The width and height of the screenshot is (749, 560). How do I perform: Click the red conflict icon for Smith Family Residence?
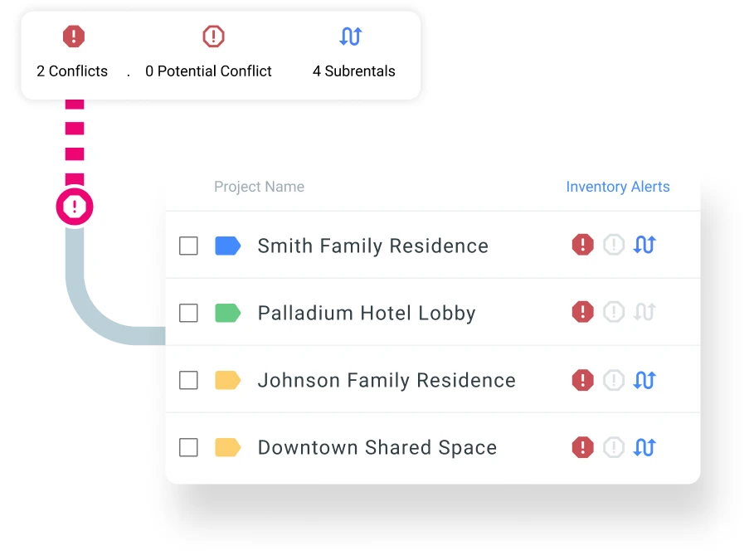[583, 245]
